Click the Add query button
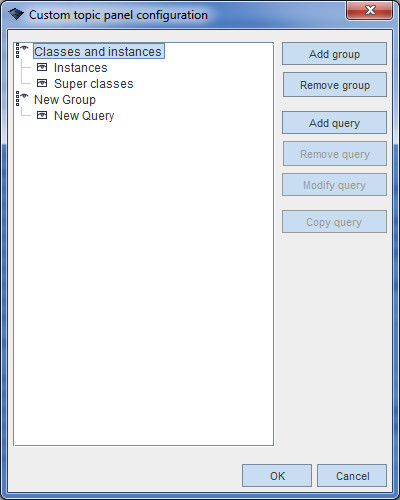Viewport: 400px width, 500px height. click(334, 123)
